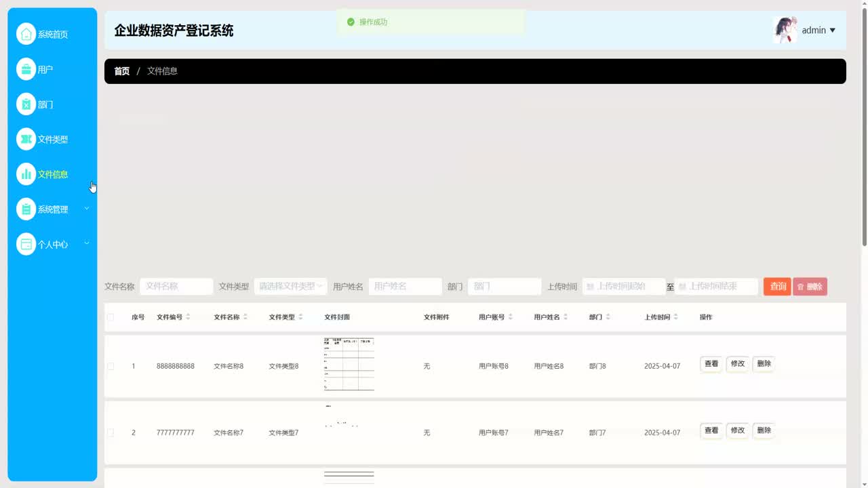Click the 个人中心 calendar icon in sidebar
This screenshot has width=868, height=488.
26,244
